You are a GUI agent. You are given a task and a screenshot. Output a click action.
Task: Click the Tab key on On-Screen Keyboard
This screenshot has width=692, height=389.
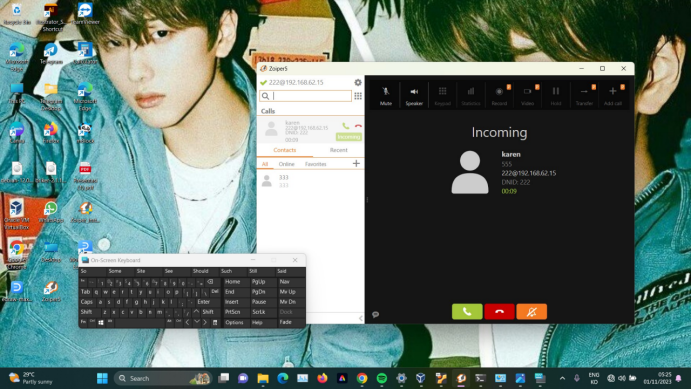pyautogui.click(x=86, y=292)
